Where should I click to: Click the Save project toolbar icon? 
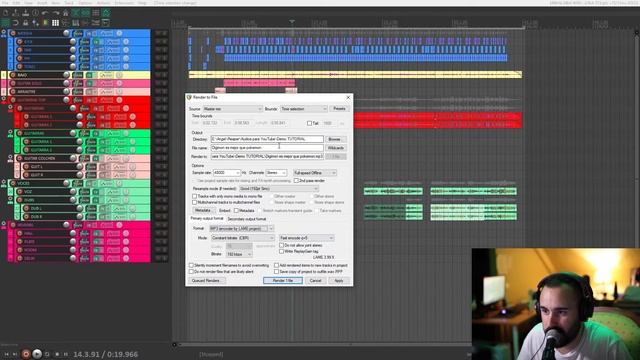(25, 13)
